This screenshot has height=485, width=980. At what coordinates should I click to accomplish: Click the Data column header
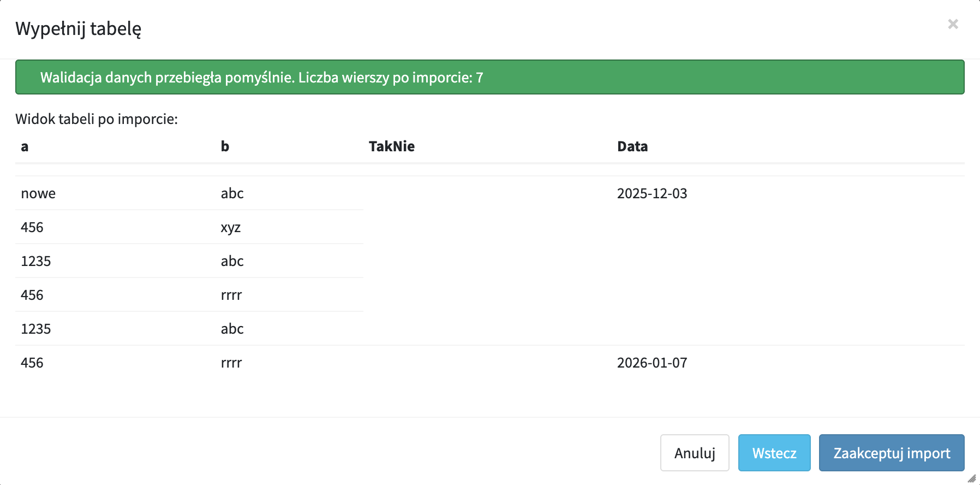pyautogui.click(x=632, y=146)
